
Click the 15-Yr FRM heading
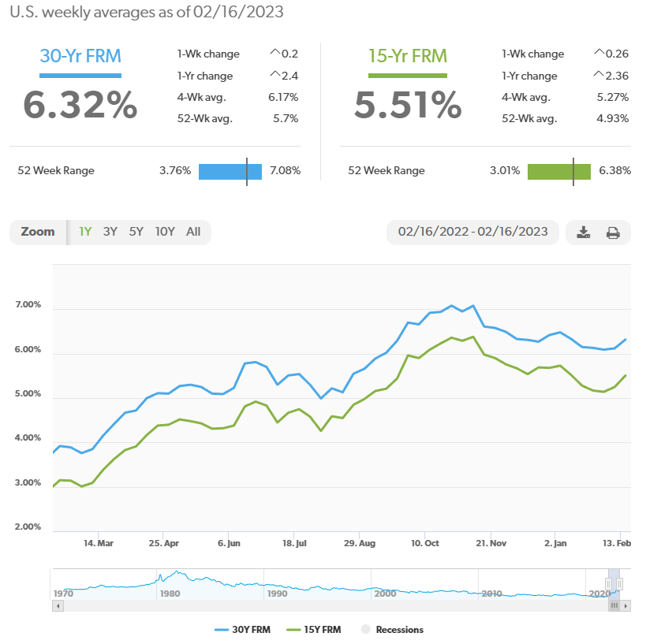point(407,56)
